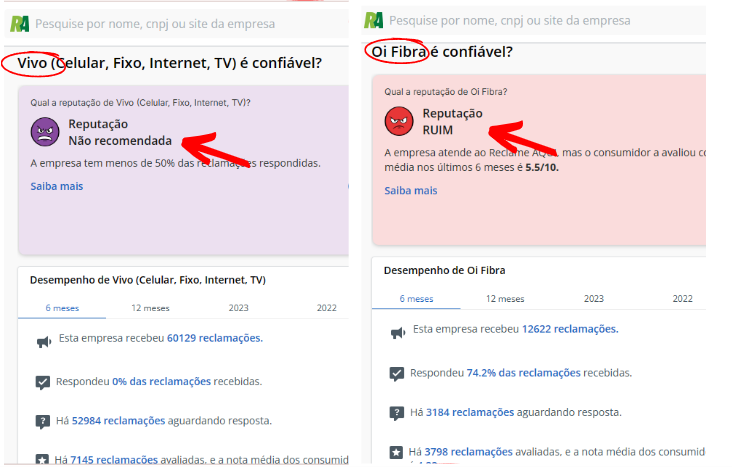
Task: Select the 6 meses tab for Oi Fibra
Action: coord(416,299)
